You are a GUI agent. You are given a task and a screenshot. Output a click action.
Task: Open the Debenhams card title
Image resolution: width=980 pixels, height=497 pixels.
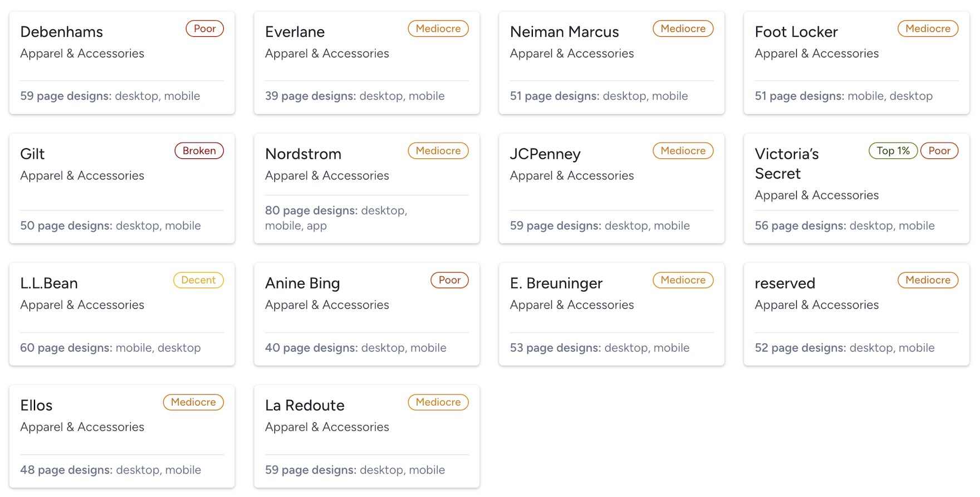pos(61,32)
